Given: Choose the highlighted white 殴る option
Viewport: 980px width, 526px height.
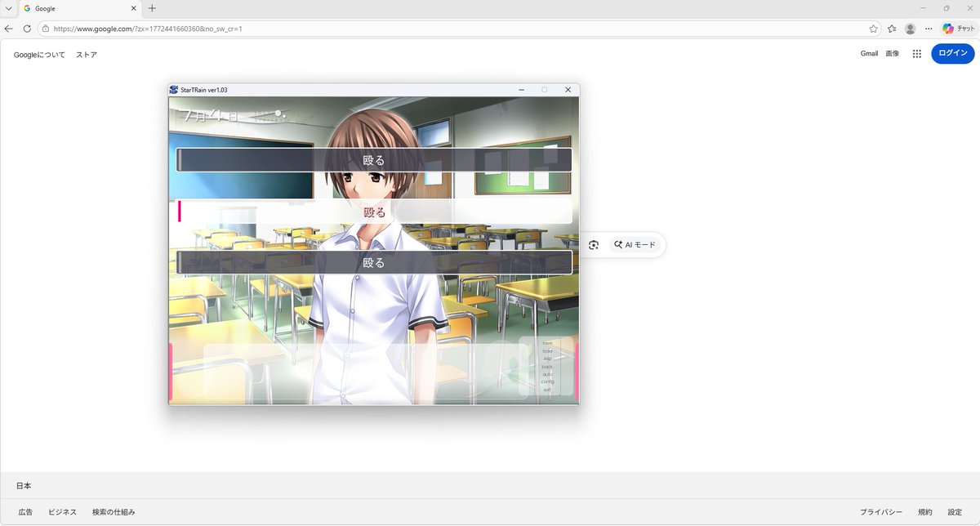Looking at the screenshot, I should (374, 212).
